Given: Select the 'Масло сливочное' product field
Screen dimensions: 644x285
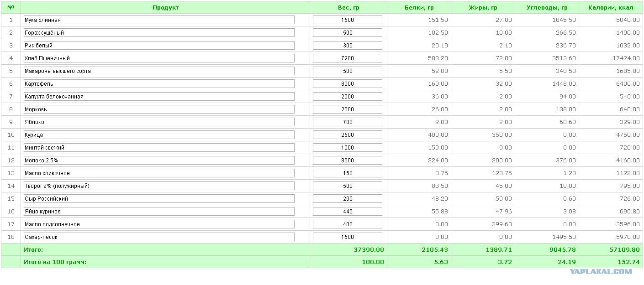Looking at the screenshot, I should pyautogui.click(x=159, y=173).
